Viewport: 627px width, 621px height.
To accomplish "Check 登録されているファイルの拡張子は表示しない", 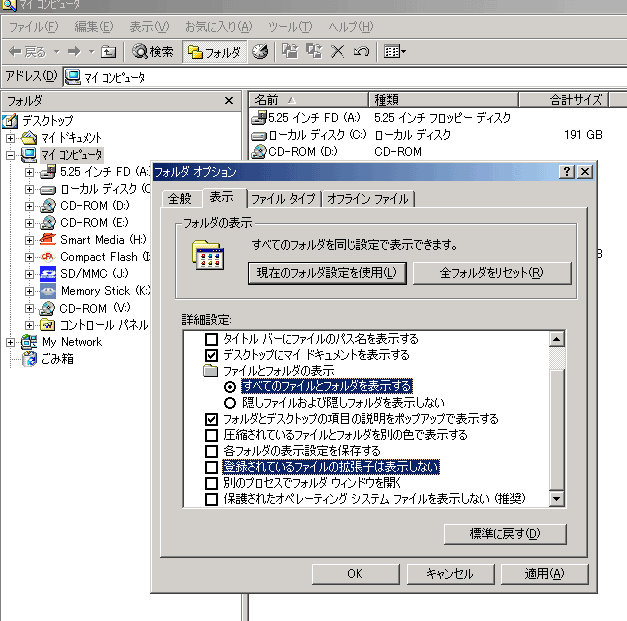I will (x=211, y=467).
